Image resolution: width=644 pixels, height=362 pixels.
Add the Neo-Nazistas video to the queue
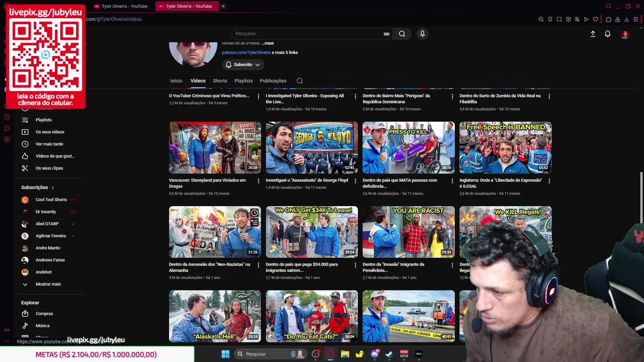[x=255, y=223]
